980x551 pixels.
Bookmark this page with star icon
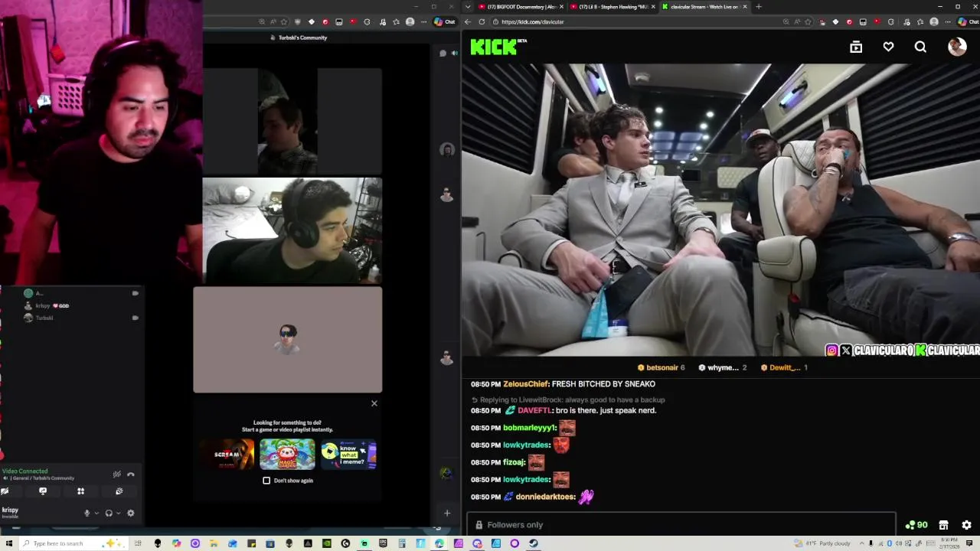[x=809, y=21]
